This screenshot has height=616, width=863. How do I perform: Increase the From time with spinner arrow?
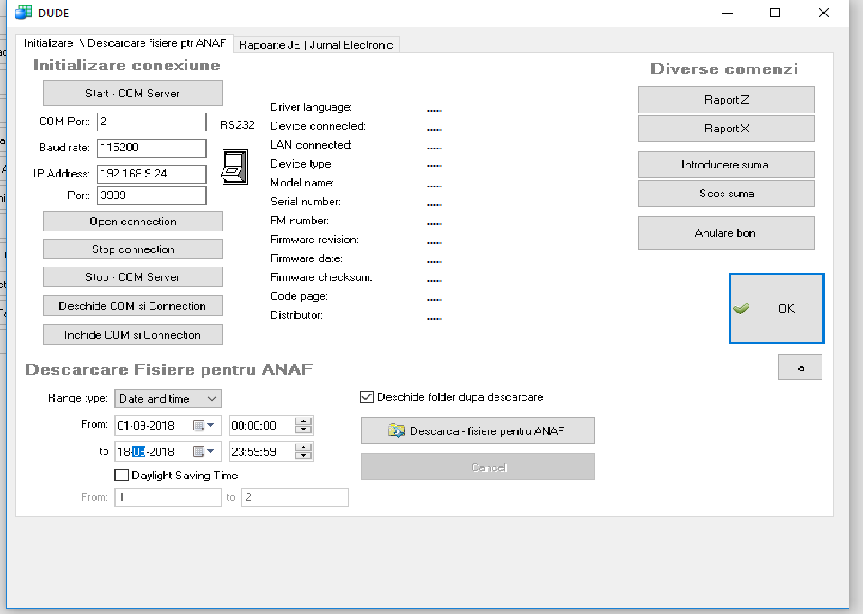point(304,421)
